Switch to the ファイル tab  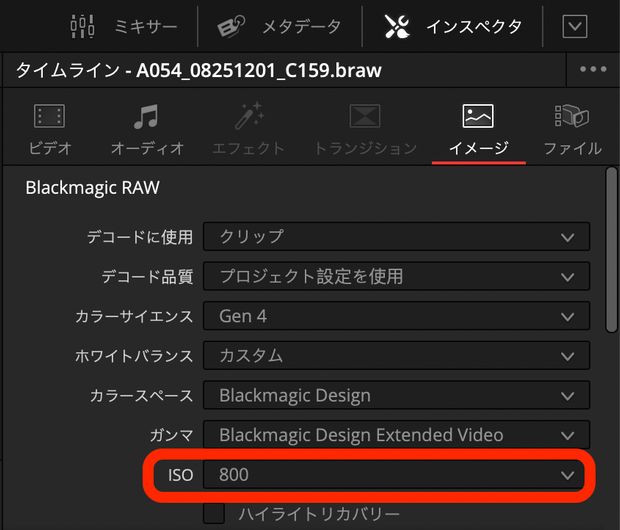(x=573, y=130)
